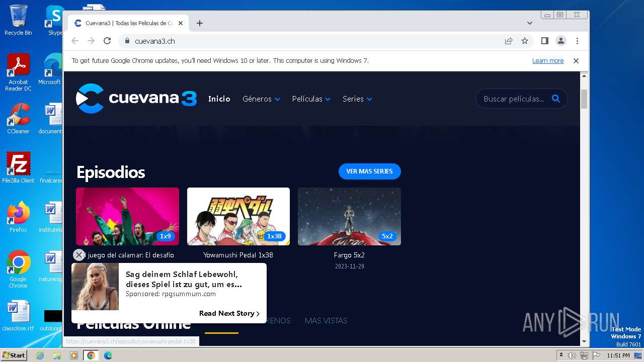Viewport: 644px width, 362px height.
Task: Click the page vertical scrollbar thumb
Action: tap(584, 99)
